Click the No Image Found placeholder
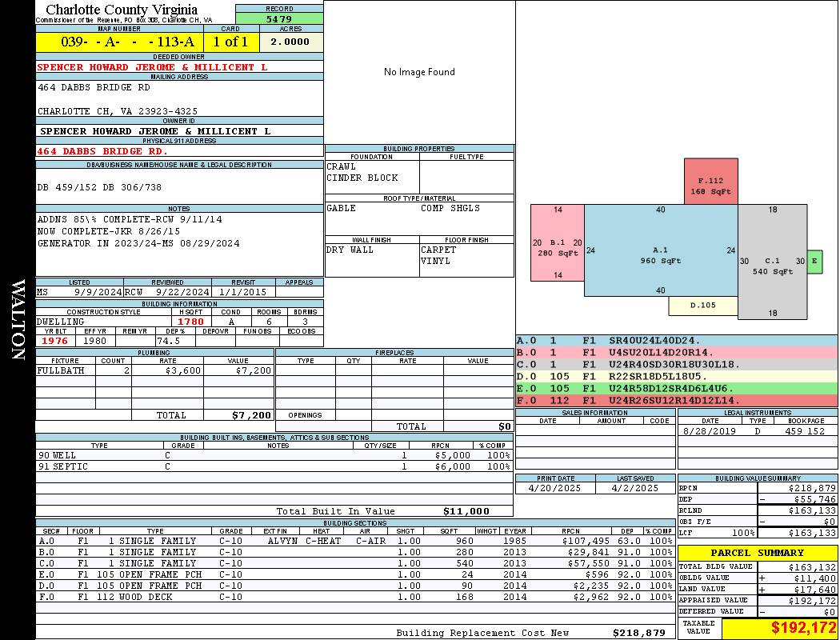 (x=419, y=72)
